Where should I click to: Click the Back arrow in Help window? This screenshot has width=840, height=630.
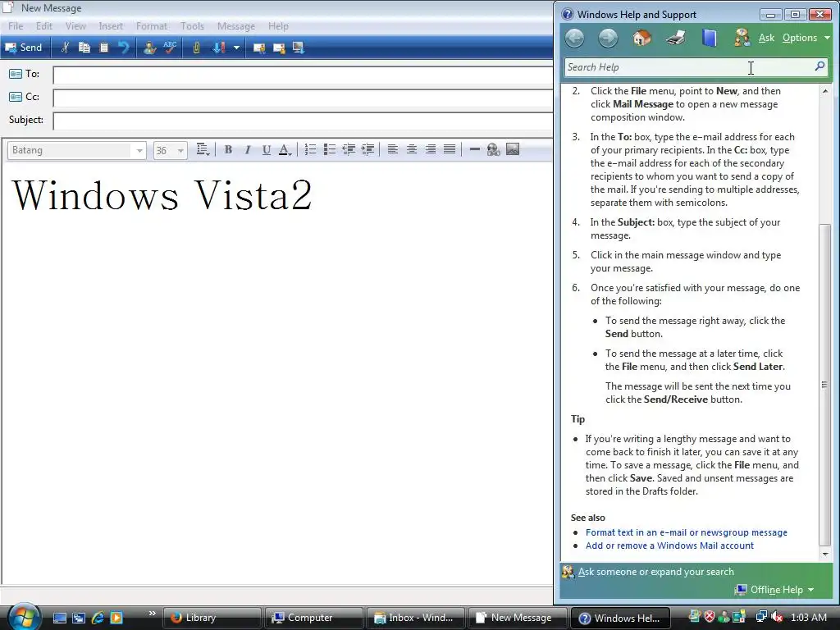click(x=574, y=38)
